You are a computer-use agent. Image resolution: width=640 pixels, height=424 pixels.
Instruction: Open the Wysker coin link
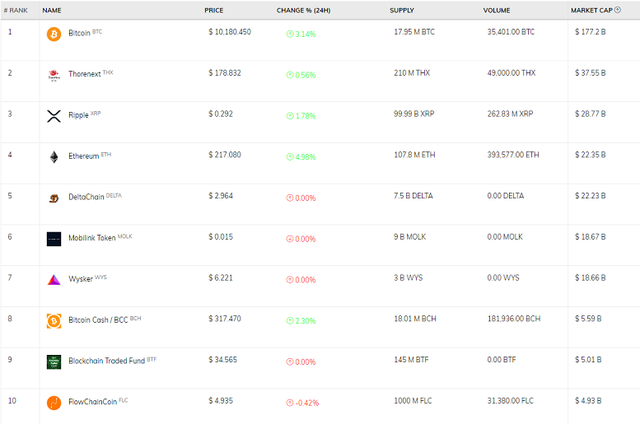coord(80,279)
